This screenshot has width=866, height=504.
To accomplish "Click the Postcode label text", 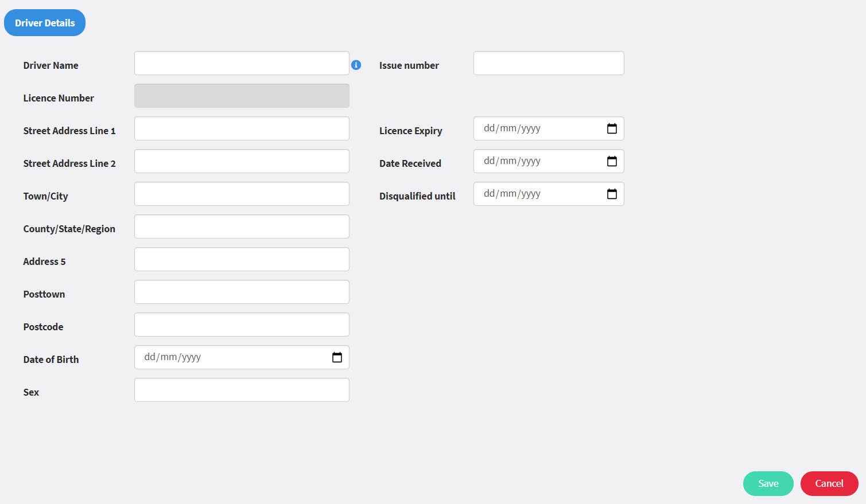I will [43, 327].
